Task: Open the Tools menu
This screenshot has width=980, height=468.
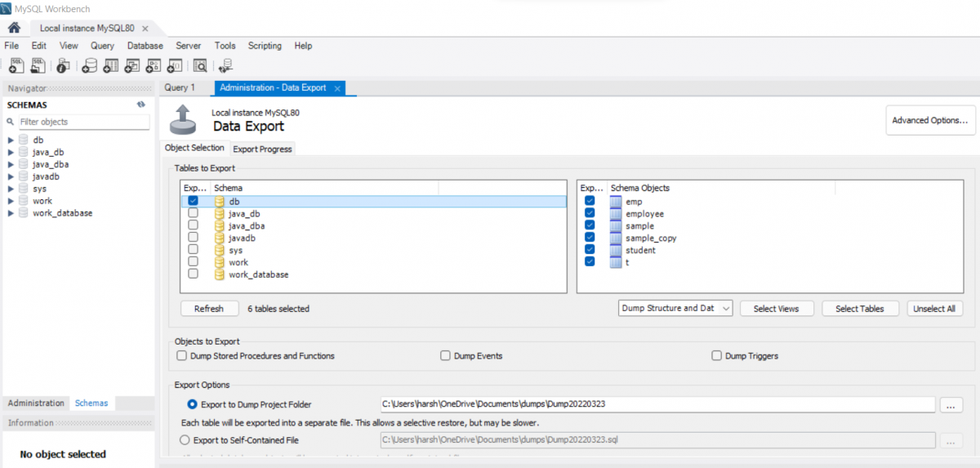Action: (x=225, y=46)
